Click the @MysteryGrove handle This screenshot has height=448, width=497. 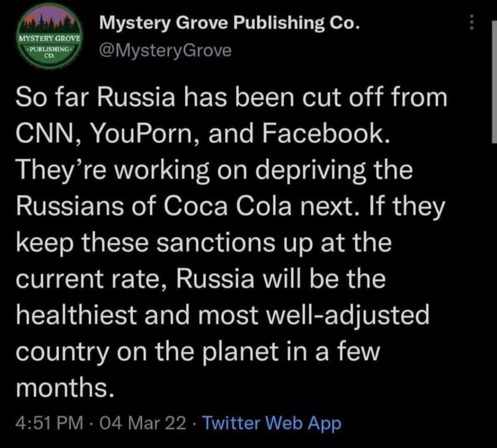[x=166, y=50]
